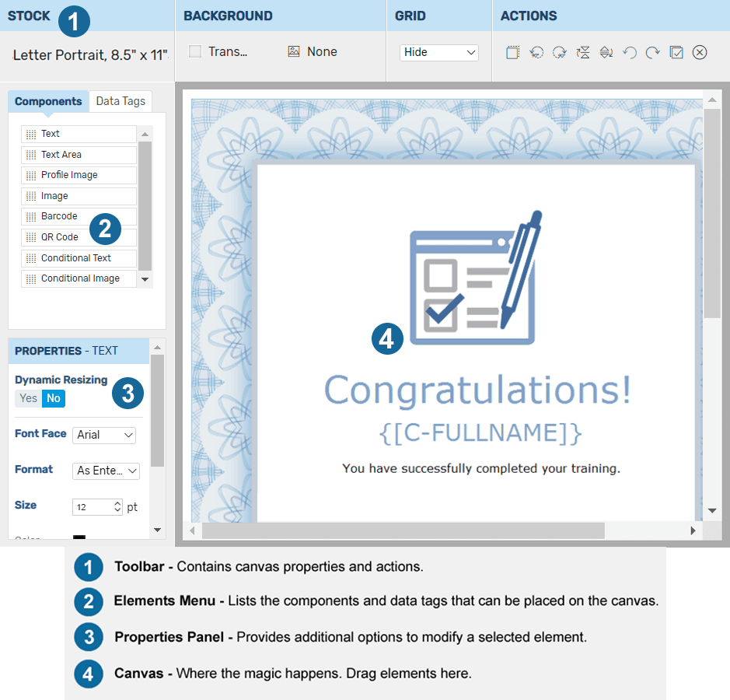The image size is (730, 700).
Task: Switch to the Data Tags tab
Action: point(121,101)
